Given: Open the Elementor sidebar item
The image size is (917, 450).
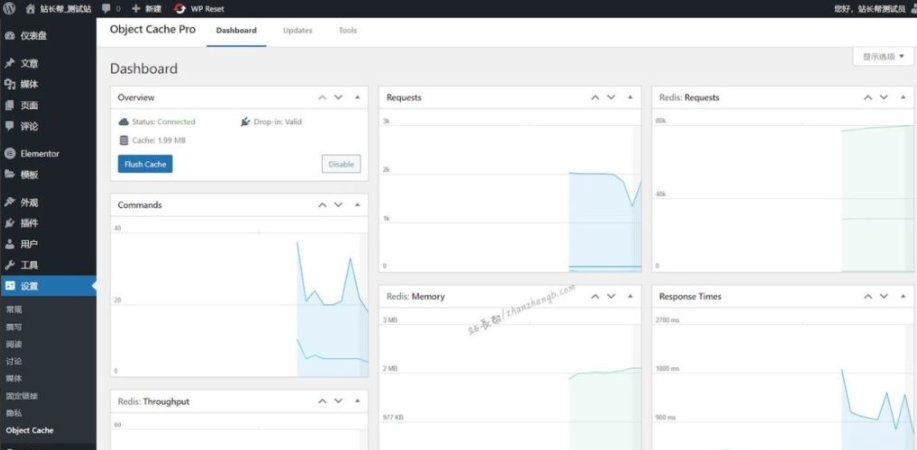Looking at the screenshot, I should pos(48,153).
